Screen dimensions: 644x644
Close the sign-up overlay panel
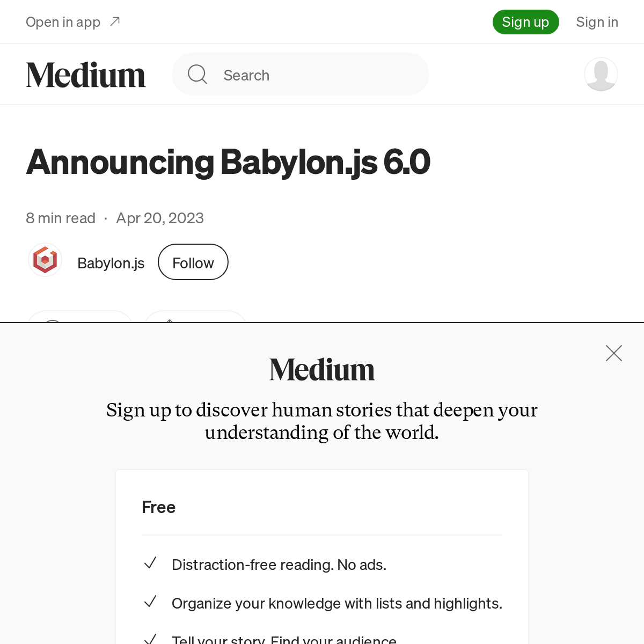click(613, 353)
